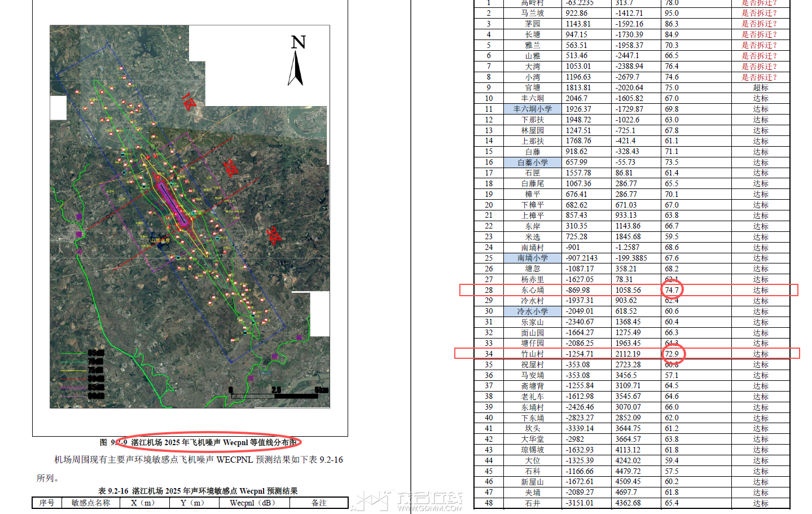
Task: Select the 'X（m）' column header
Action: 144,503
